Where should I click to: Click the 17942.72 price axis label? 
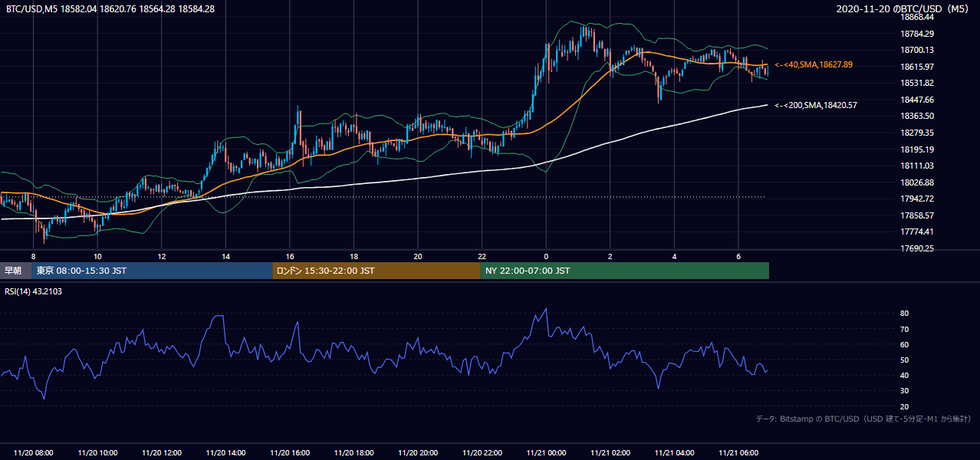[x=917, y=199]
